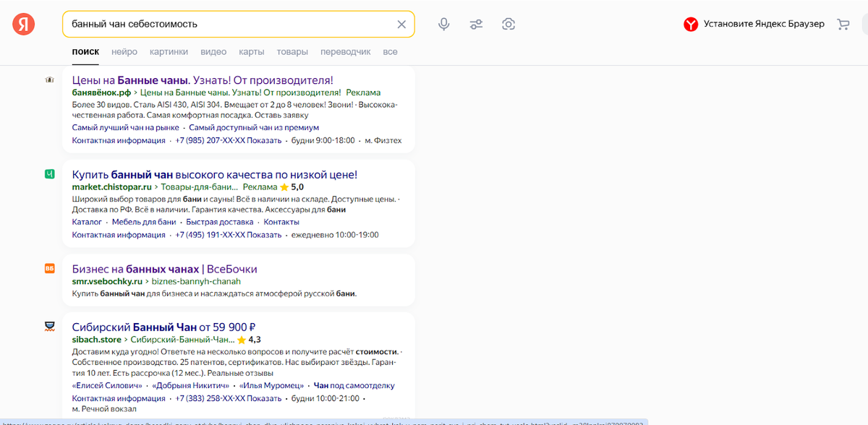
Task: Open the Мебель для бани sitelink
Action: [144, 222]
